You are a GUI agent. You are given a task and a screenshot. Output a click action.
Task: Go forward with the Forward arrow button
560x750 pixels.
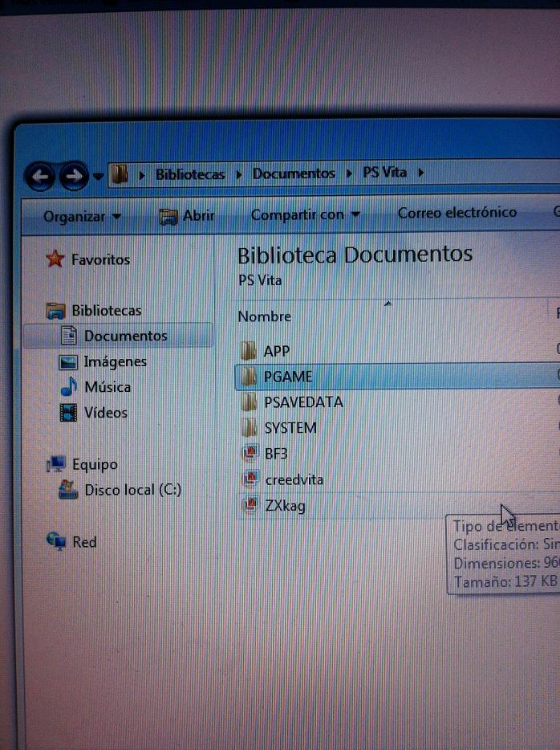74,177
